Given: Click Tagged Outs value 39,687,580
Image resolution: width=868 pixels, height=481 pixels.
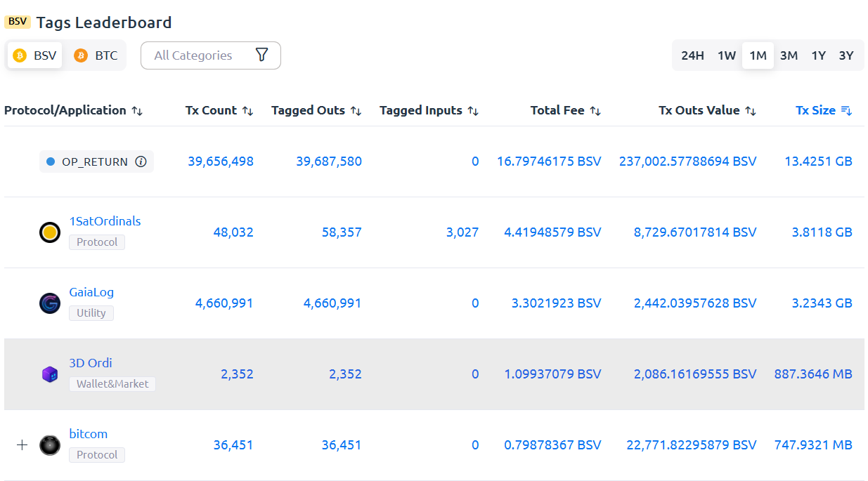Looking at the screenshot, I should tap(329, 162).
